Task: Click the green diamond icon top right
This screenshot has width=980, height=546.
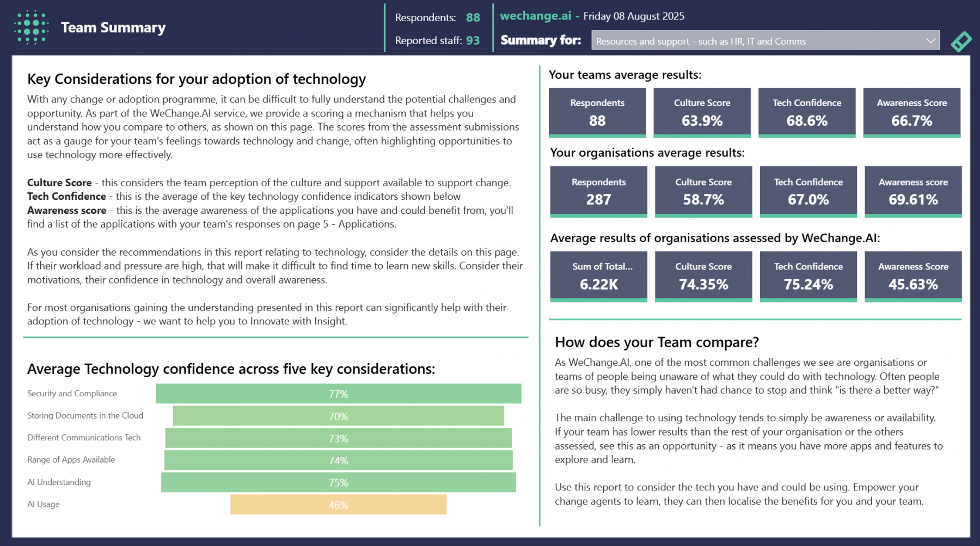Action: (961, 41)
